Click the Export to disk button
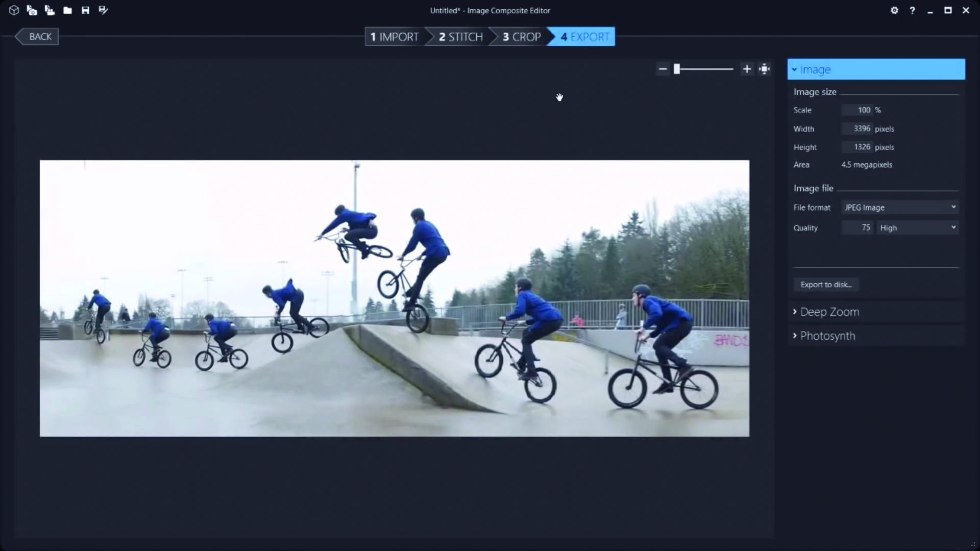 (826, 285)
